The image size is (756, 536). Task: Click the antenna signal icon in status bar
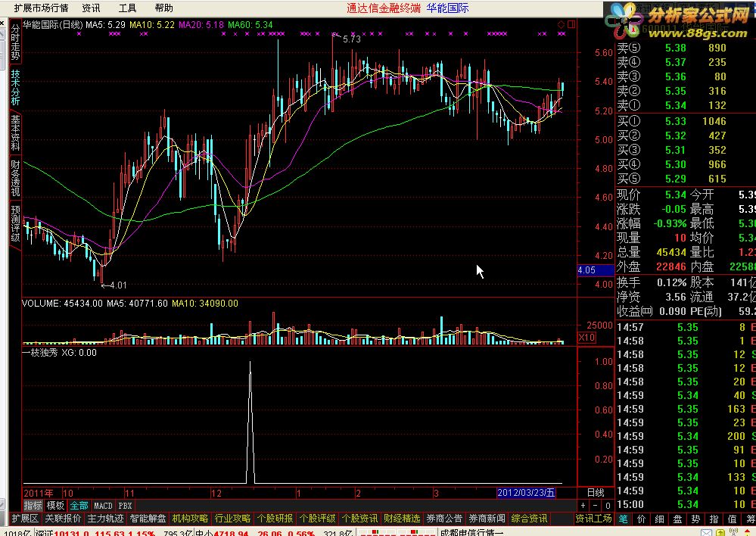tap(733, 533)
